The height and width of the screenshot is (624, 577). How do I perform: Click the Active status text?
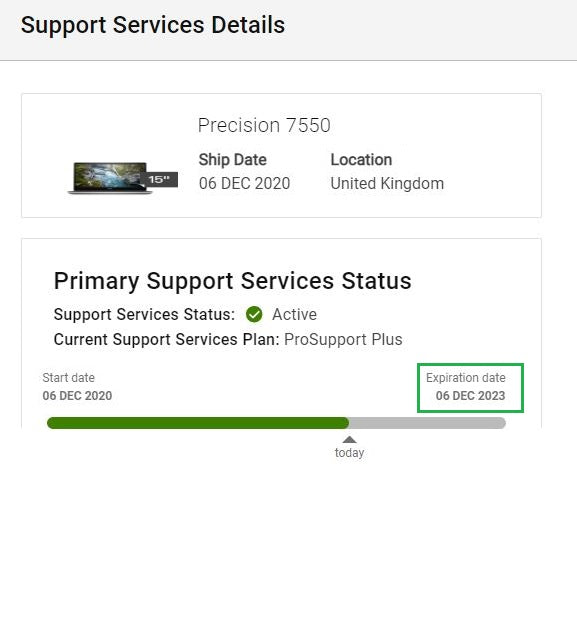[x=294, y=314]
